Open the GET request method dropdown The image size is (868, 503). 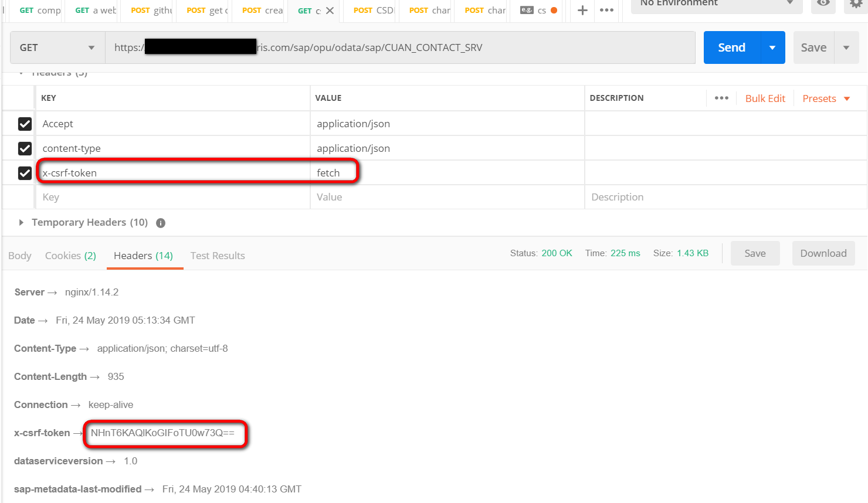click(56, 47)
